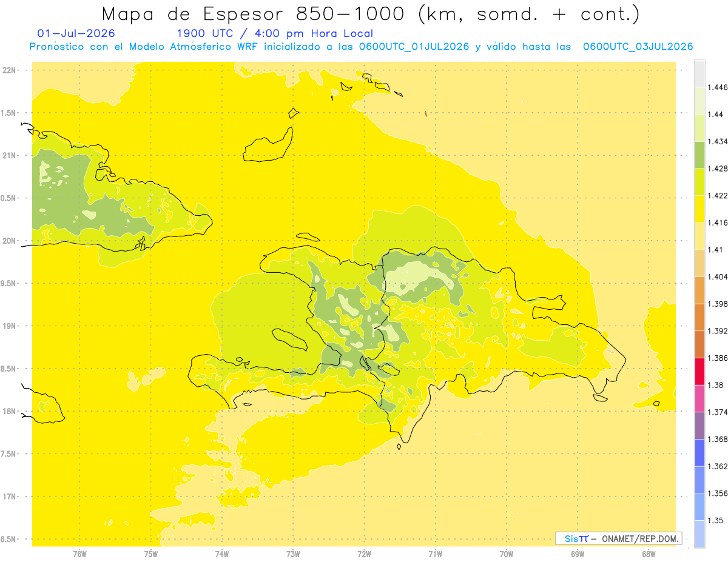
Task: Click the longitude label '73W'
Action: [293, 554]
